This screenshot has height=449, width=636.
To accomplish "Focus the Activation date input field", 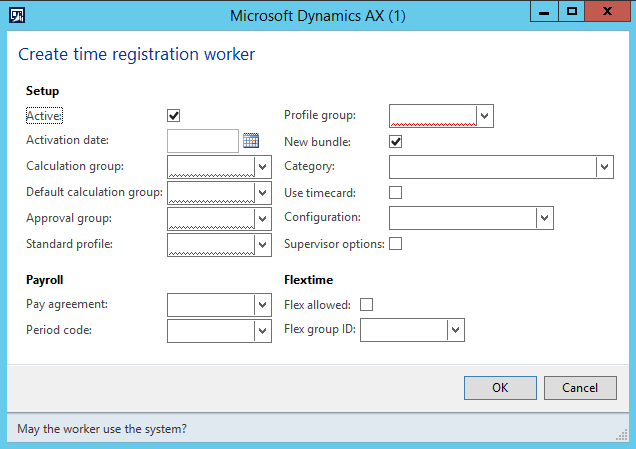I will coord(203,141).
